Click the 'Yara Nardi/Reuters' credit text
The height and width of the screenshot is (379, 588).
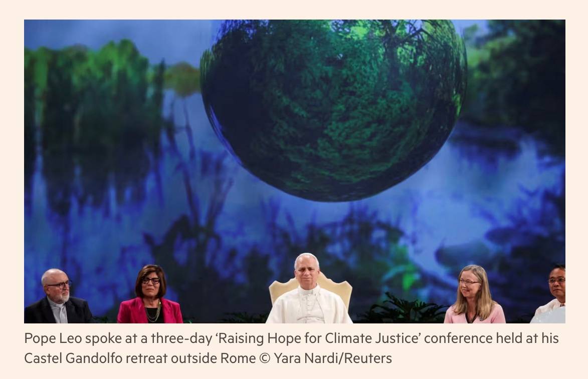tap(333, 358)
